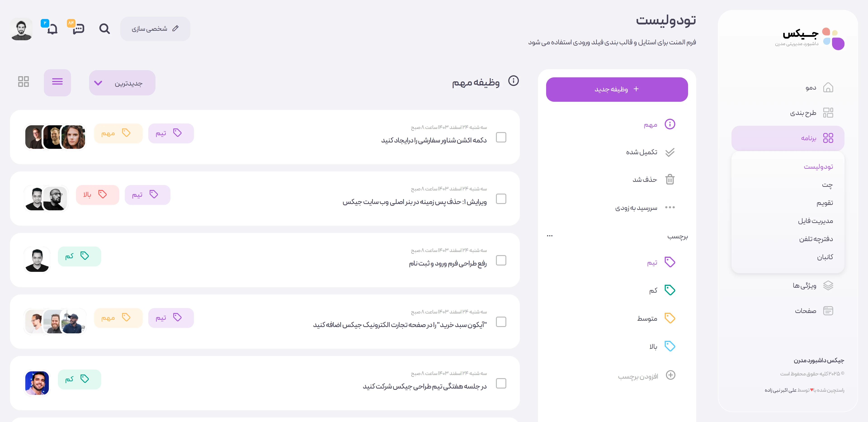868x422 pixels.
Task: Open کانبان in the sidebar submenu
Action: click(x=825, y=257)
